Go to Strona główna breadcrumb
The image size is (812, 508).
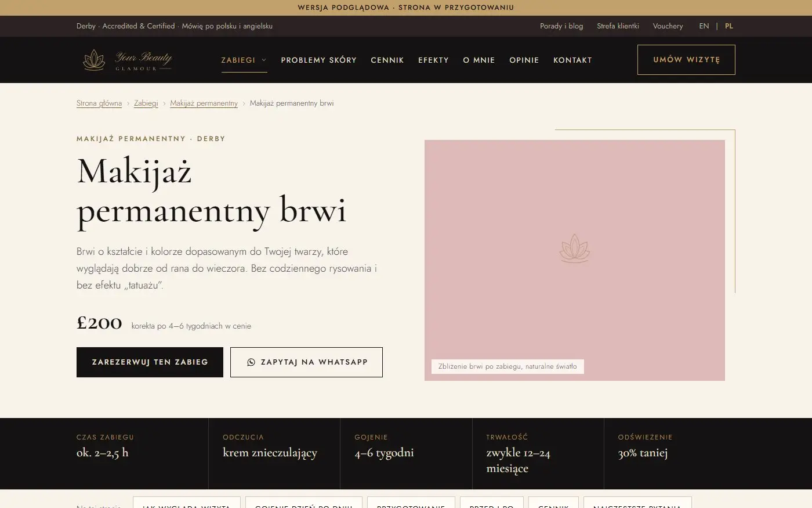click(99, 103)
